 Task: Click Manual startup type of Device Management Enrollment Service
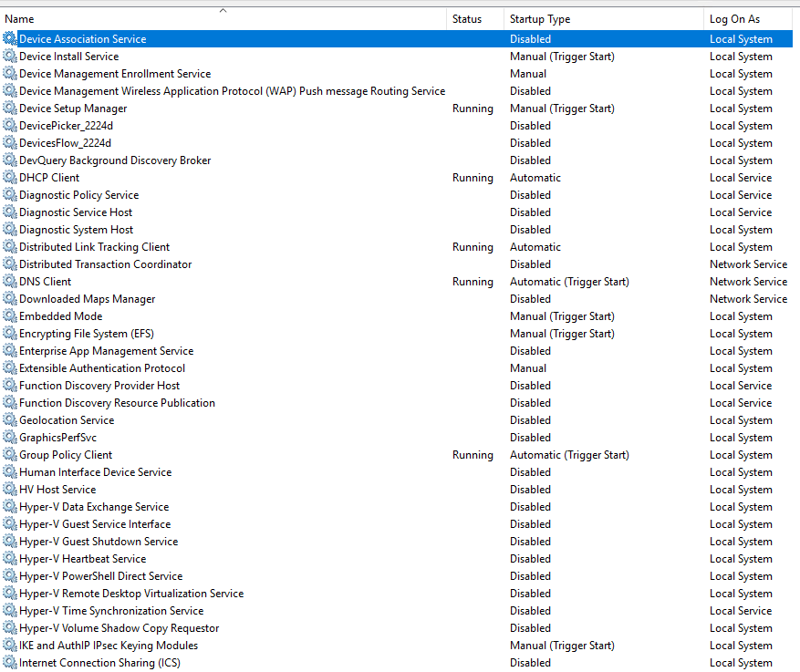(x=528, y=74)
